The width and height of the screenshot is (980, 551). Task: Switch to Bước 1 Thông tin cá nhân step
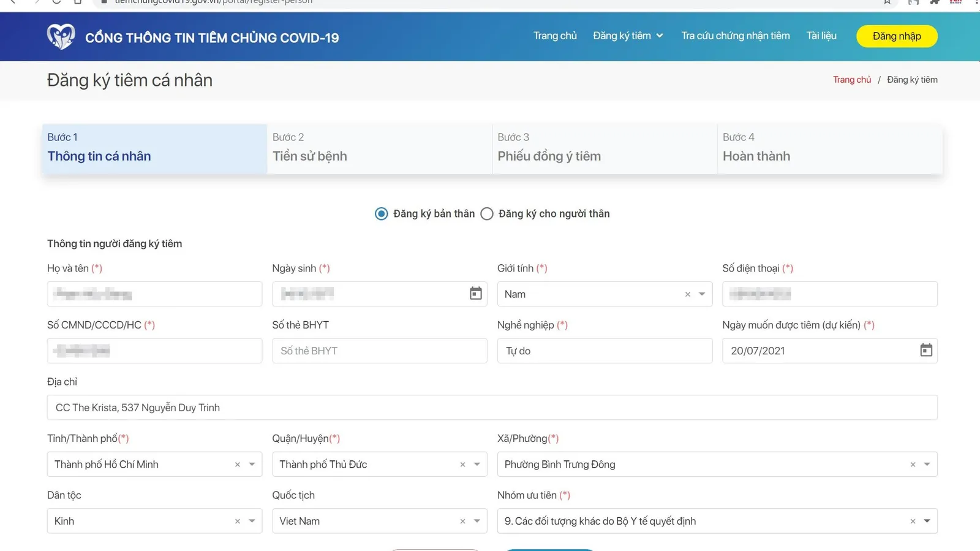[x=154, y=149]
